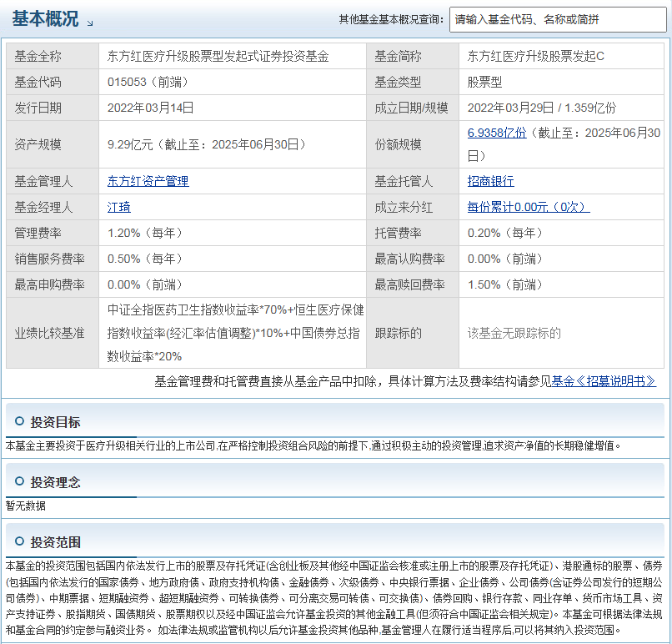Open fund manager 江琦 profile link
The width and height of the screenshot is (672, 644).
[118, 207]
